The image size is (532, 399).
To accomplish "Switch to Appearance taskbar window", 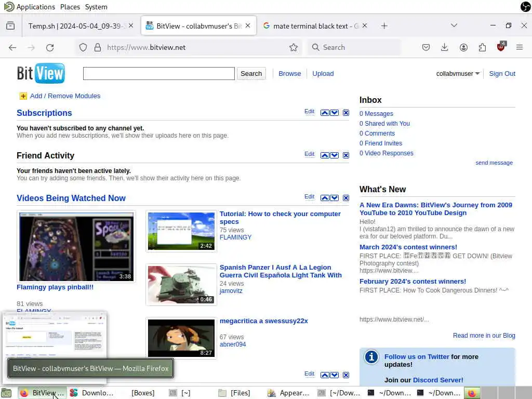I will point(288,393).
